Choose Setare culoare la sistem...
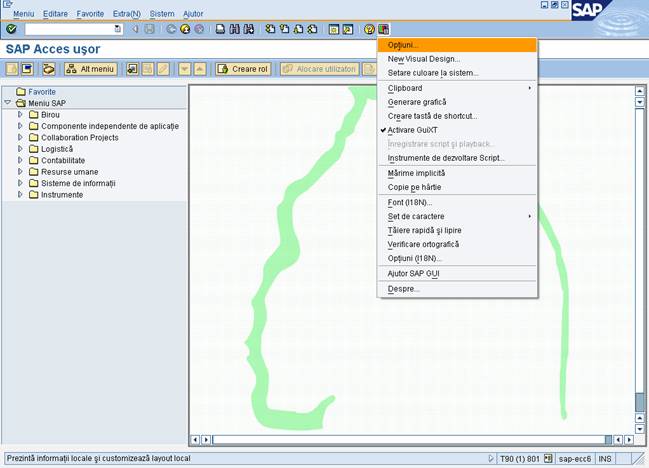The image size is (649, 468). tap(457, 73)
